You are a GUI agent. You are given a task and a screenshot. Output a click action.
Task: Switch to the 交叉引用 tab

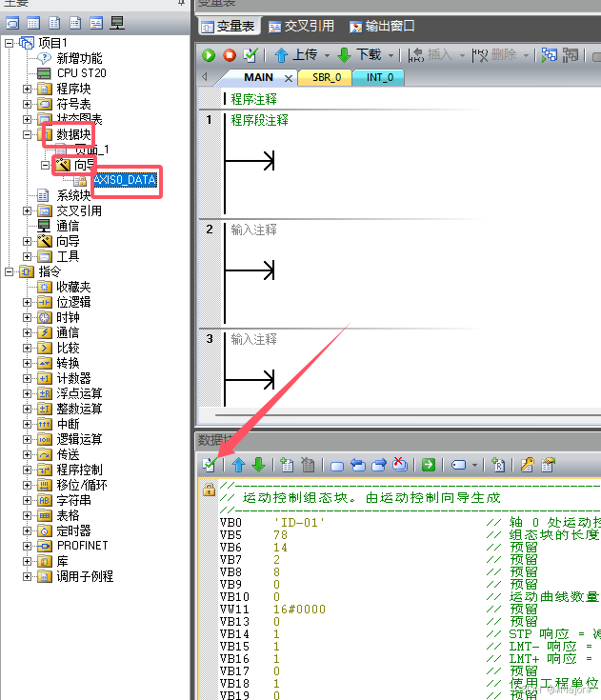point(301,27)
